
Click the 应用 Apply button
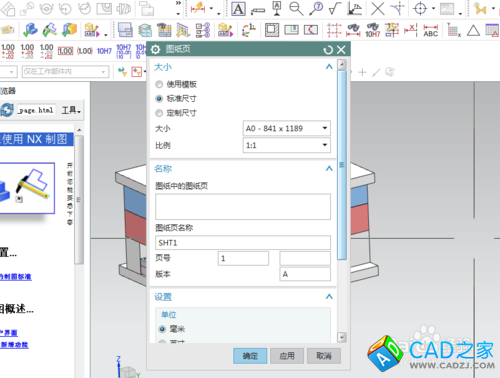287,356
